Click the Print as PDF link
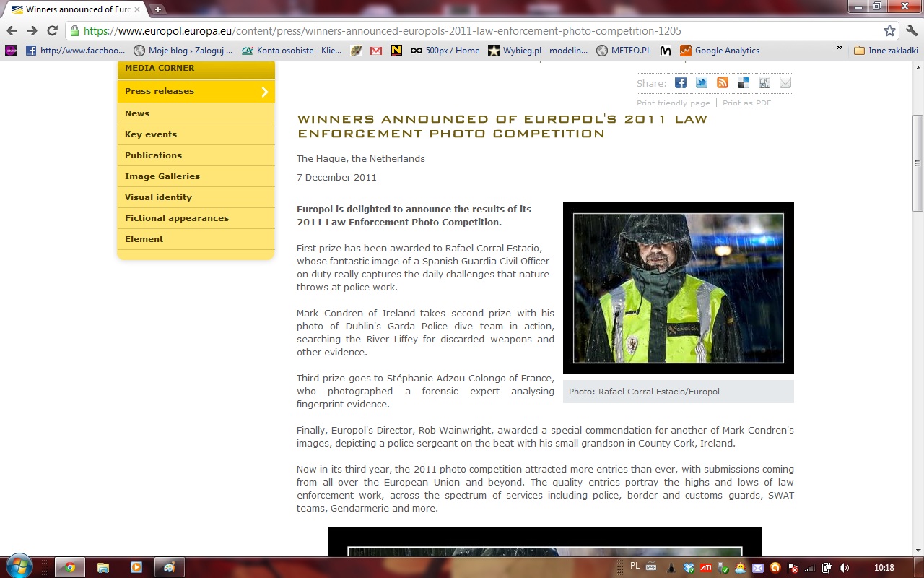 [x=746, y=103]
